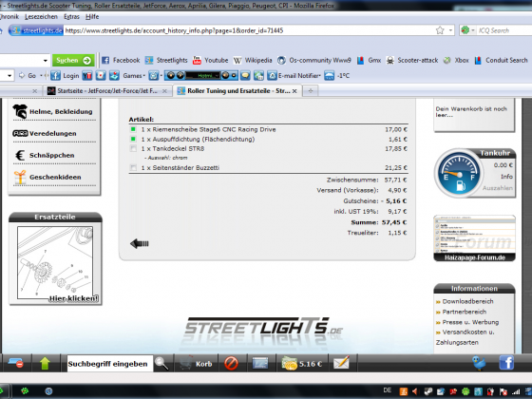This screenshot has width=532, height=399.
Task: Open the Facebook icon in the bottom bar
Action: [x=506, y=363]
